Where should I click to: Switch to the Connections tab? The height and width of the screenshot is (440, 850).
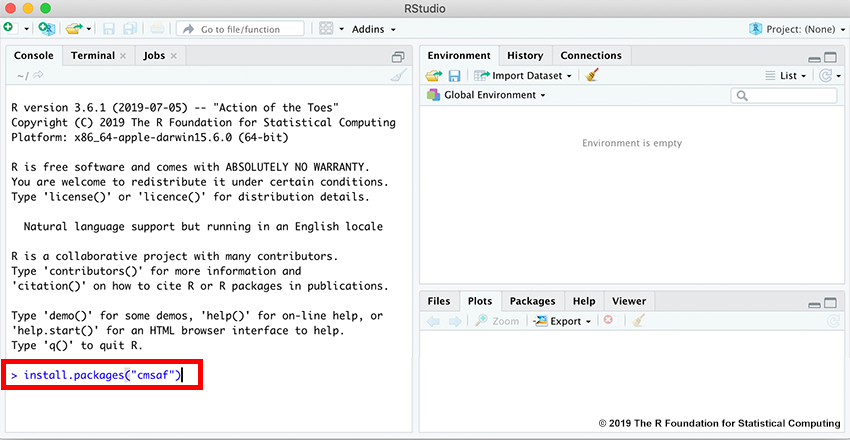tap(591, 55)
